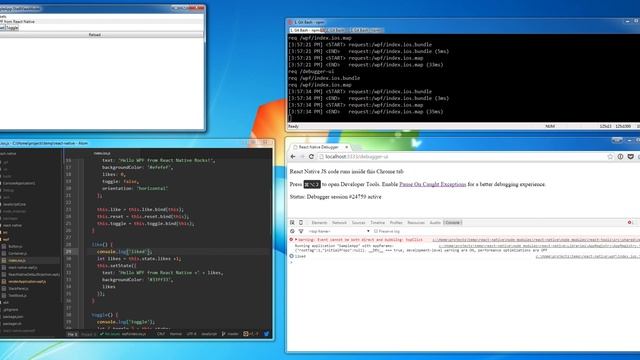Click the red error icon on the warning row
The width and height of the screenshot is (640, 360).
pyautogui.click(x=291, y=240)
